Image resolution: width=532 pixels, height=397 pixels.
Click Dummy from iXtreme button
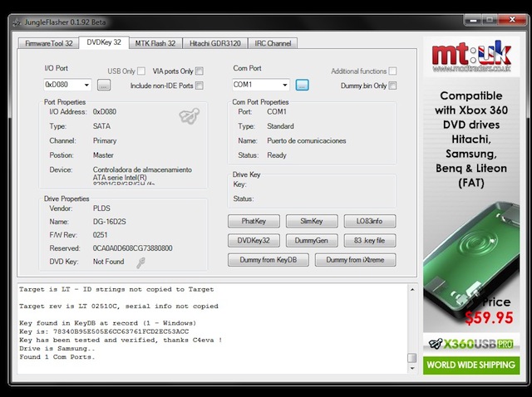355,260
